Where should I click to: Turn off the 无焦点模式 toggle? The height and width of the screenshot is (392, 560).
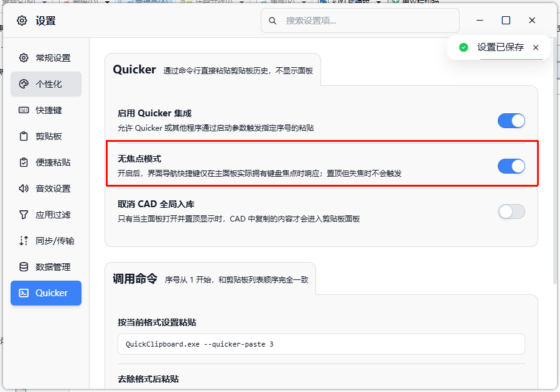[511, 166]
